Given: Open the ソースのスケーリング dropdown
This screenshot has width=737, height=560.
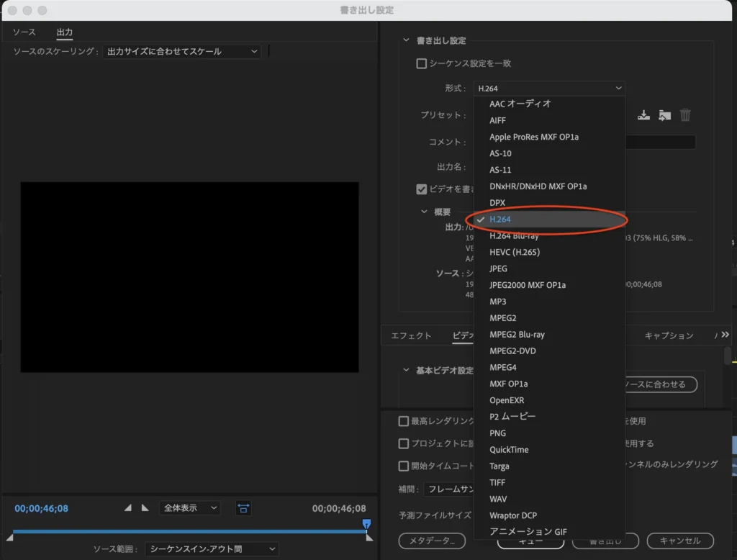Looking at the screenshot, I should pos(181,52).
